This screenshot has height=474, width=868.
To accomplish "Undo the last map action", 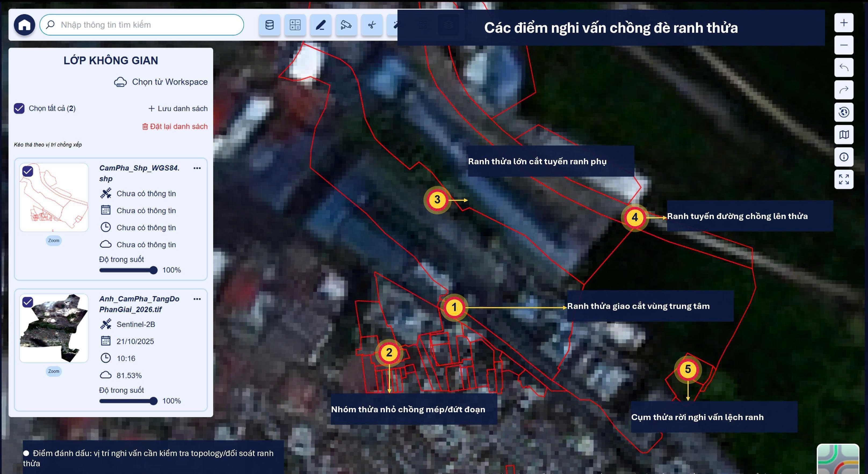I will click(844, 67).
